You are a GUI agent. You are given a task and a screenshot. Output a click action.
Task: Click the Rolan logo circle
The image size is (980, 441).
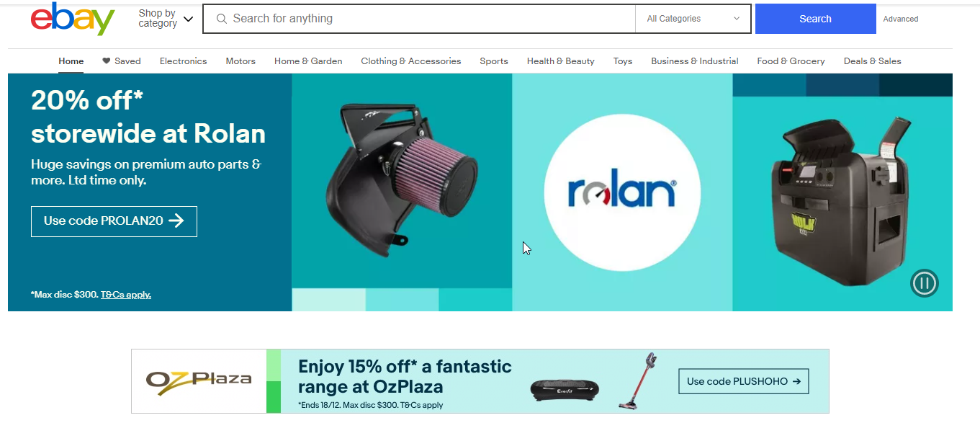pos(622,192)
